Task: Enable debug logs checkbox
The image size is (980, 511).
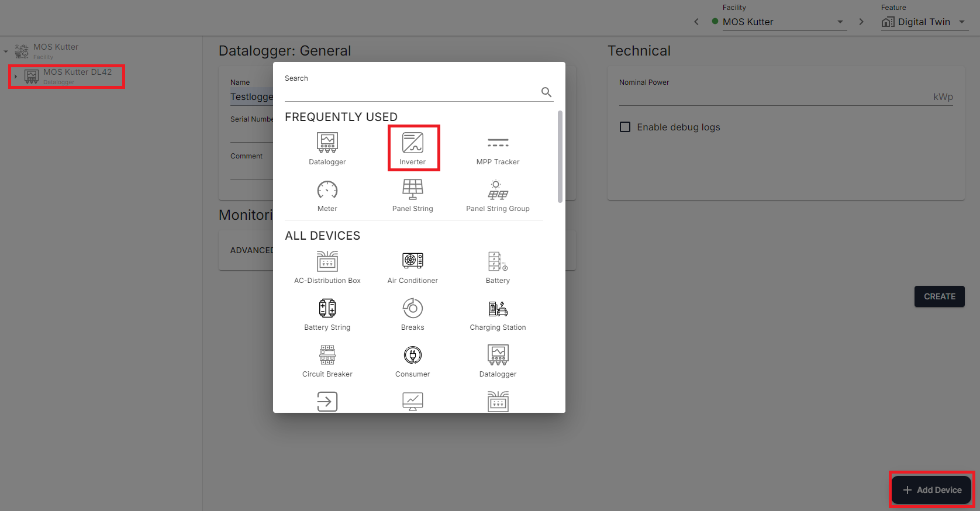Action: click(x=625, y=127)
